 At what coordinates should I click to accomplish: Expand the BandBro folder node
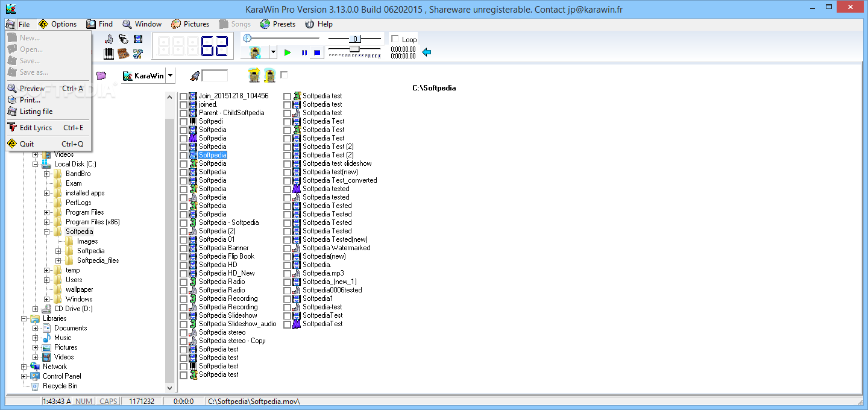pyautogui.click(x=47, y=174)
